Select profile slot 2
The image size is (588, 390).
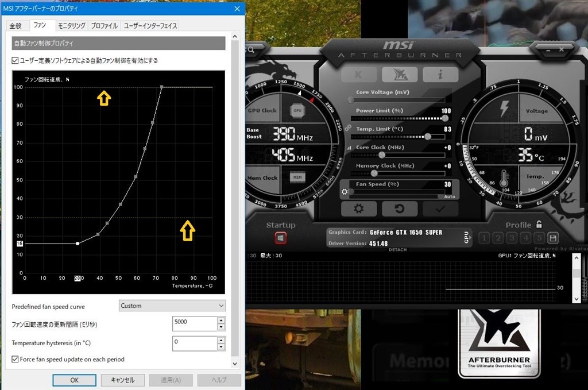498,238
